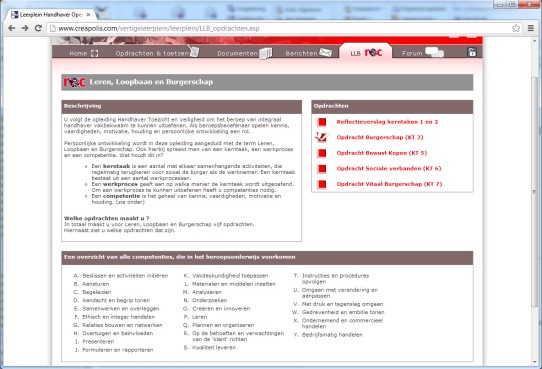Viewport: 542px width, 369px height.
Task: Click competency 'Analyseren'
Action: tap(207, 292)
